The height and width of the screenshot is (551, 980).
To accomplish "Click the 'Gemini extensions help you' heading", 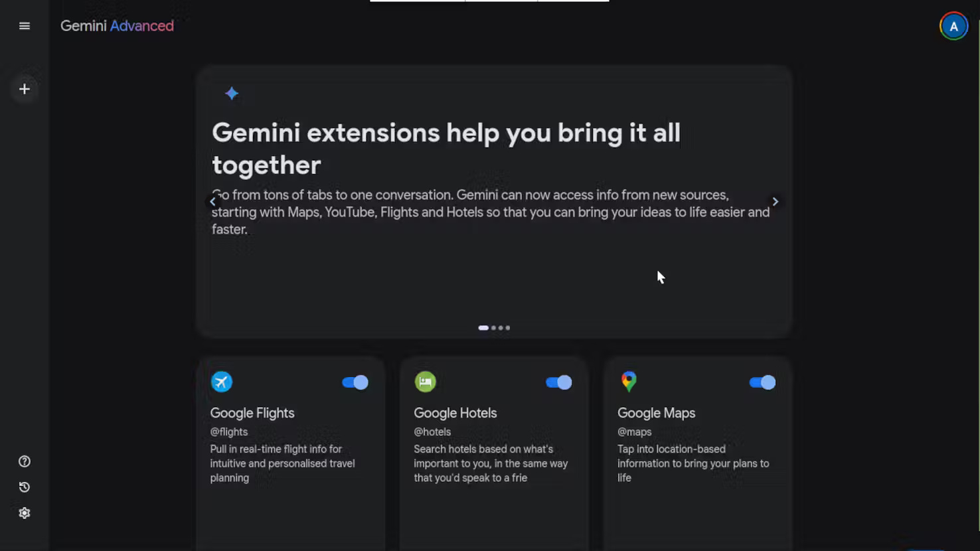I will pyautogui.click(x=446, y=149).
